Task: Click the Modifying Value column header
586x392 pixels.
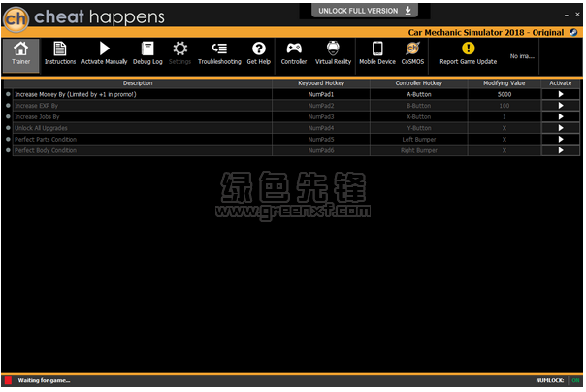Action: click(504, 82)
